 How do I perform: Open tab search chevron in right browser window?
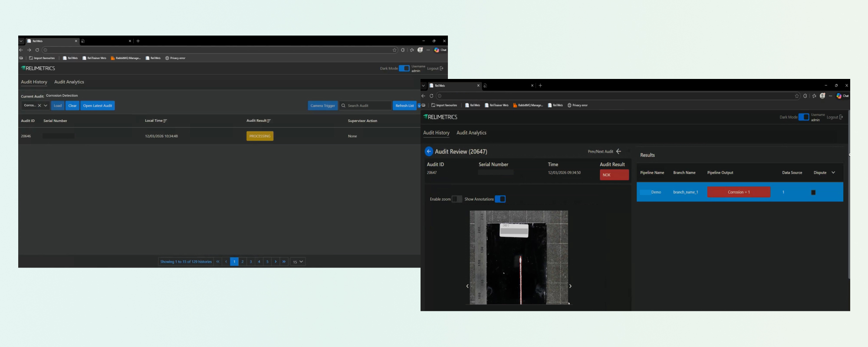pyautogui.click(x=424, y=85)
